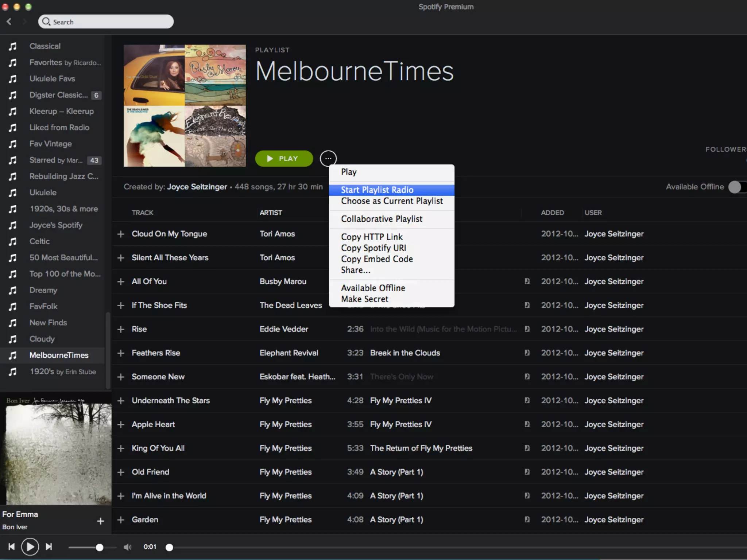Add For Emma to library with plus icon
Image resolution: width=747 pixels, height=560 pixels.
pos(101,521)
